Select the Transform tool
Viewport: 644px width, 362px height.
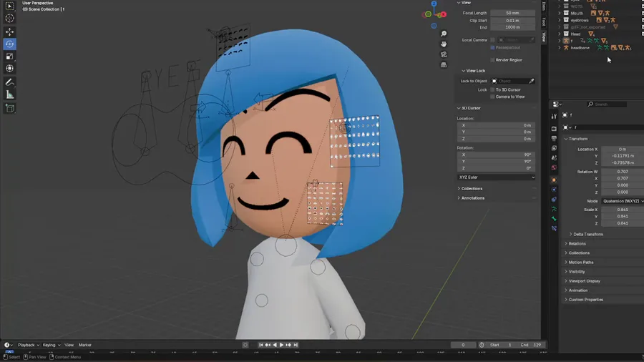[x=9, y=69]
